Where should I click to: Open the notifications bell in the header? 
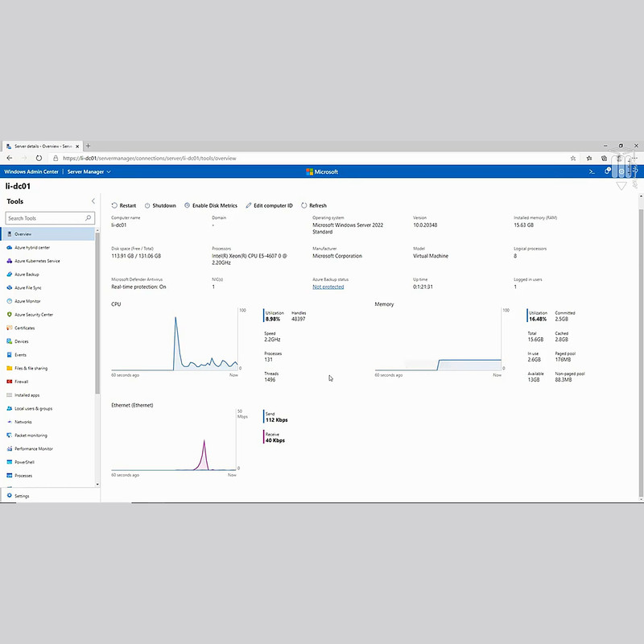click(607, 171)
